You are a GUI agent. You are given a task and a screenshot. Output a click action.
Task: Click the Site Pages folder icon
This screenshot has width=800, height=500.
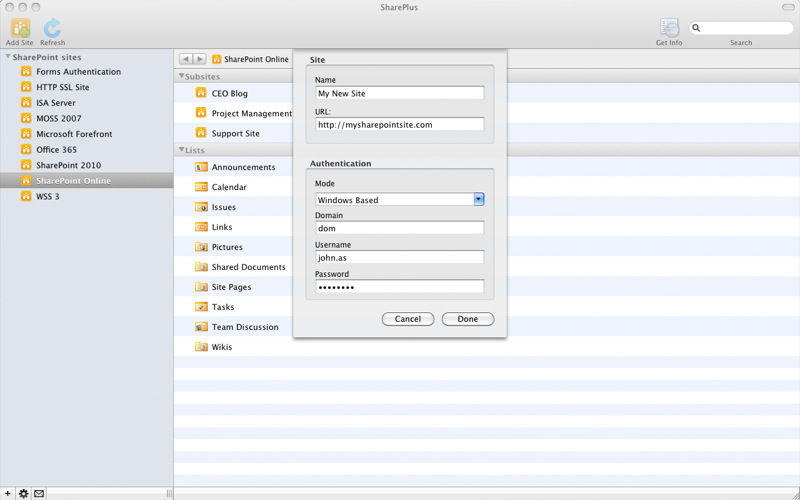(x=202, y=287)
